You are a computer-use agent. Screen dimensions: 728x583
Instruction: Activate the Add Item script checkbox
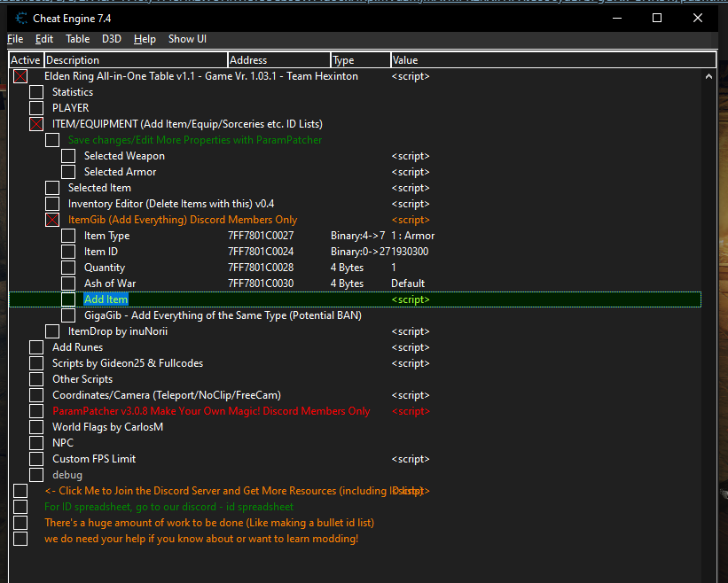[x=68, y=299]
